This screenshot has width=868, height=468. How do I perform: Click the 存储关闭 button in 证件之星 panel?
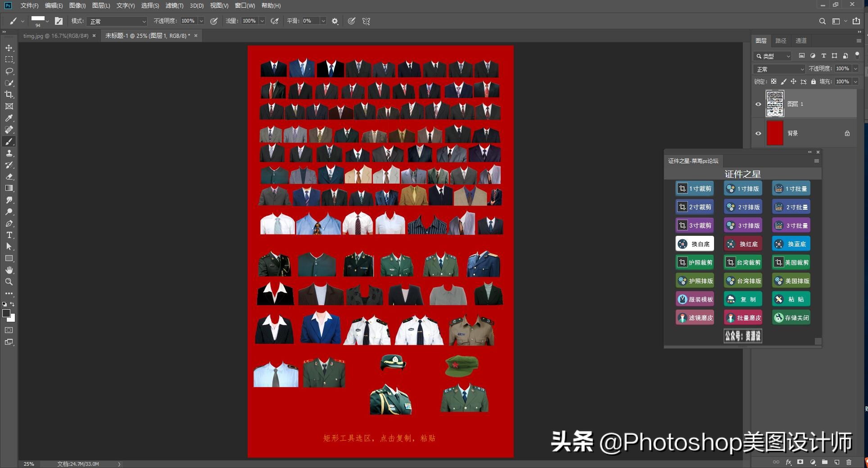pos(791,317)
